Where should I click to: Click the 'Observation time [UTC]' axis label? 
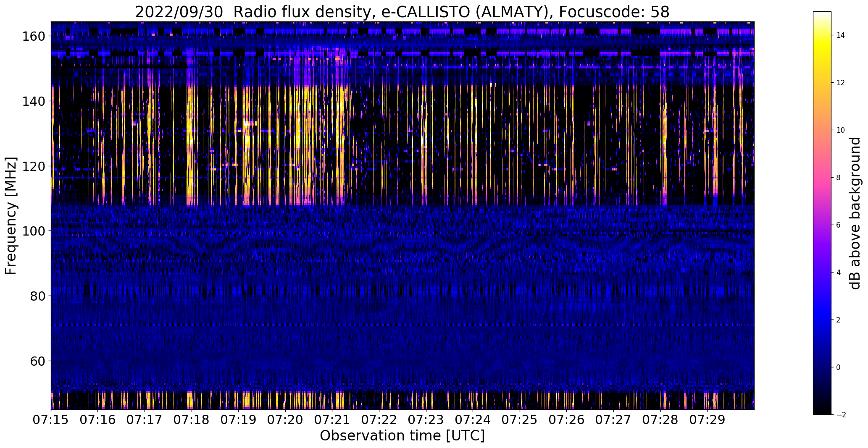[402, 436]
